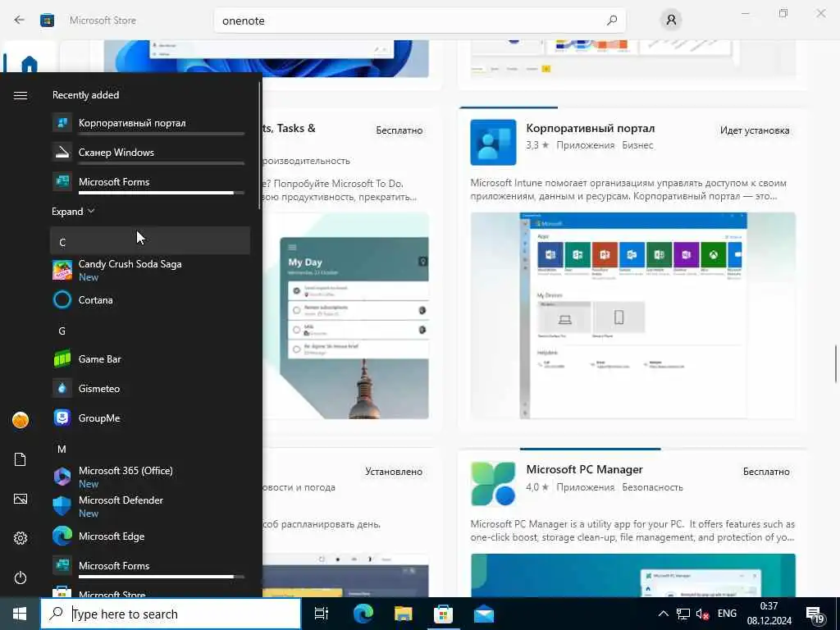840x630 pixels.
Task: Click the network icon in system tray
Action: pos(682,614)
